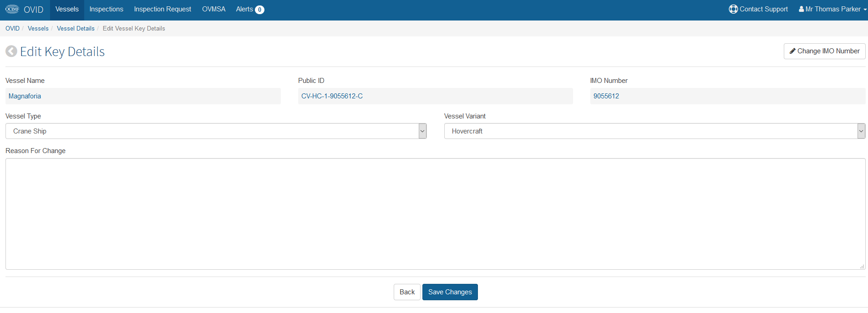868x313 pixels.
Task: Click the OCIMF logo icon
Action: pyautogui.click(x=12, y=9)
